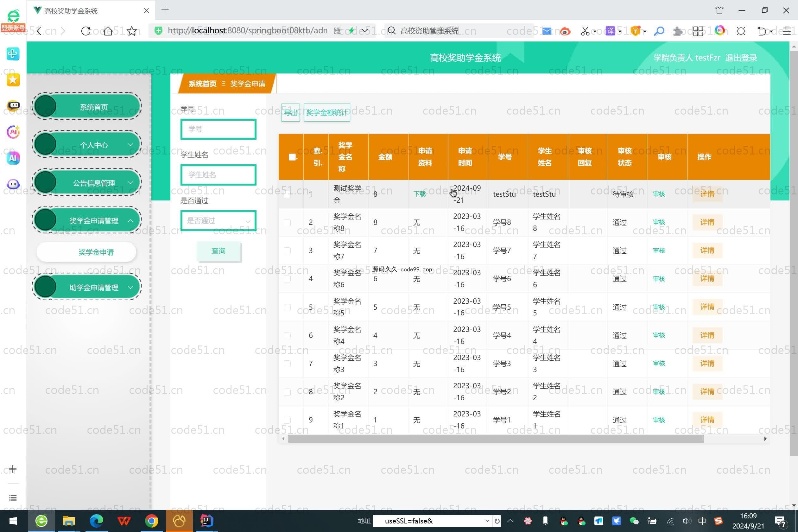The height and width of the screenshot is (532, 798).
Task: Click the table horizontal scrollbar thumb
Action: click(x=496, y=439)
